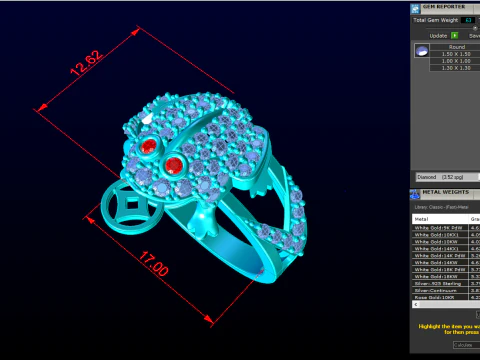Select the 1.50 X 1.50 gem row
The width and height of the screenshot is (480, 360).
coord(455,54)
